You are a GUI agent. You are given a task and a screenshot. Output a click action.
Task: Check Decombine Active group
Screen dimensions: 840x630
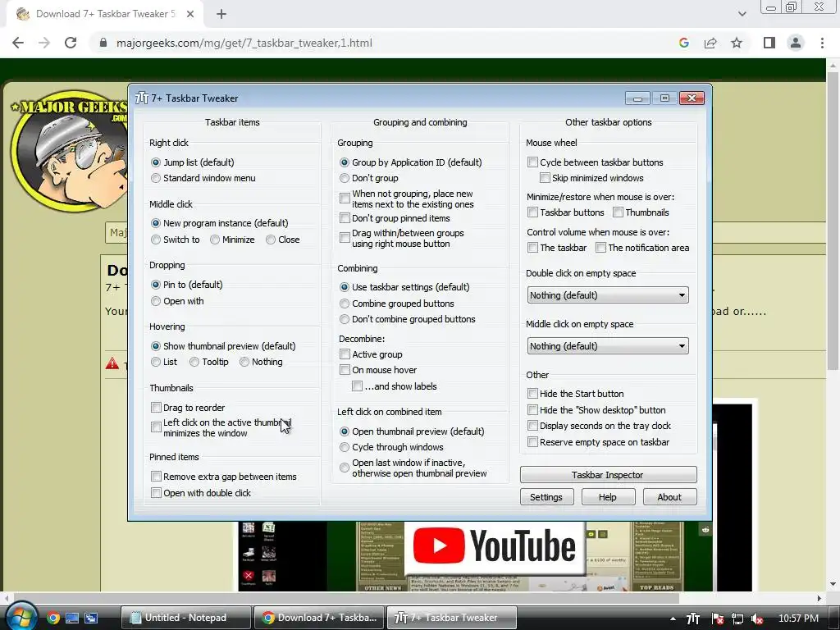point(345,354)
